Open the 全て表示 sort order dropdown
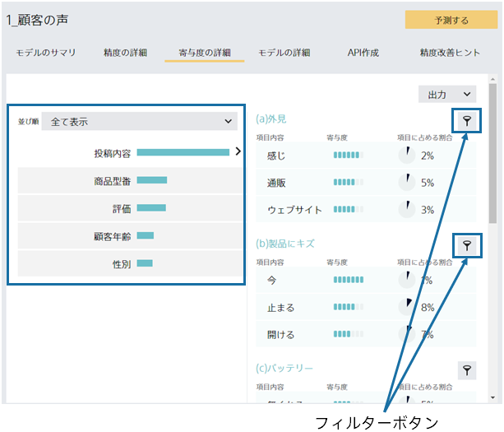The width and height of the screenshot is (504, 432). pos(139,121)
